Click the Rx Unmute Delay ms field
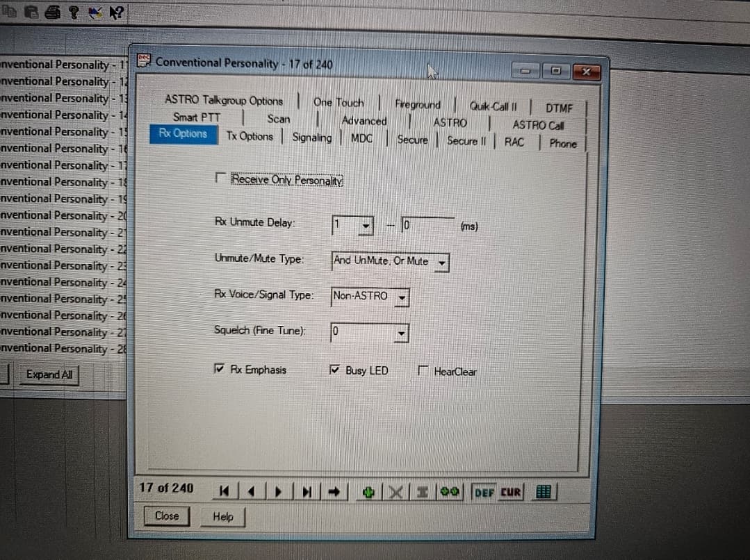 428,225
